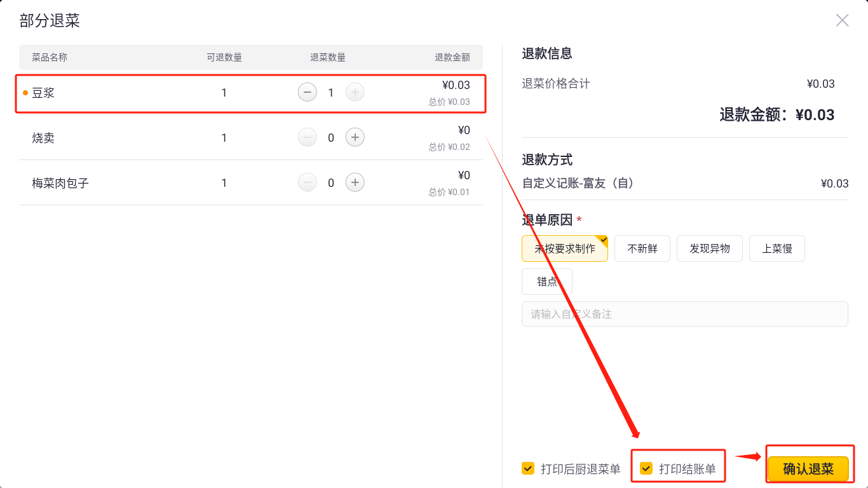Click the 确认退菜 button
Image resolution: width=868 pixels, height=488 pixels.
pos(808,469)
